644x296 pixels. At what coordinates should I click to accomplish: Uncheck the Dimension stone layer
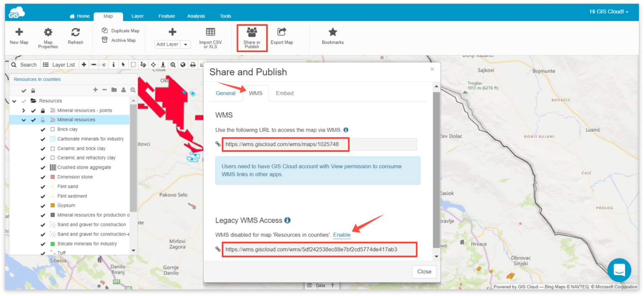[42, 177]
